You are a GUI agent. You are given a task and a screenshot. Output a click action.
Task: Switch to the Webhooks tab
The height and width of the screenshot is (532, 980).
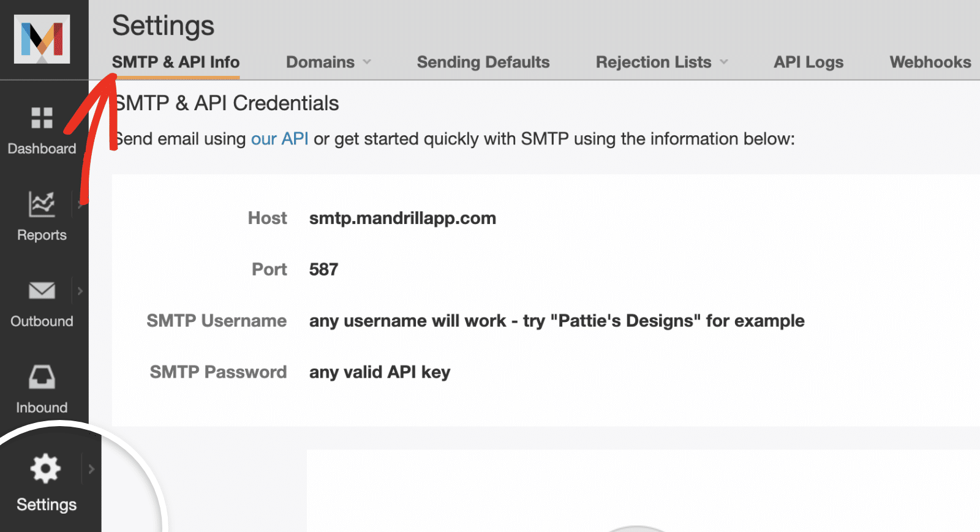pos(930,62)
